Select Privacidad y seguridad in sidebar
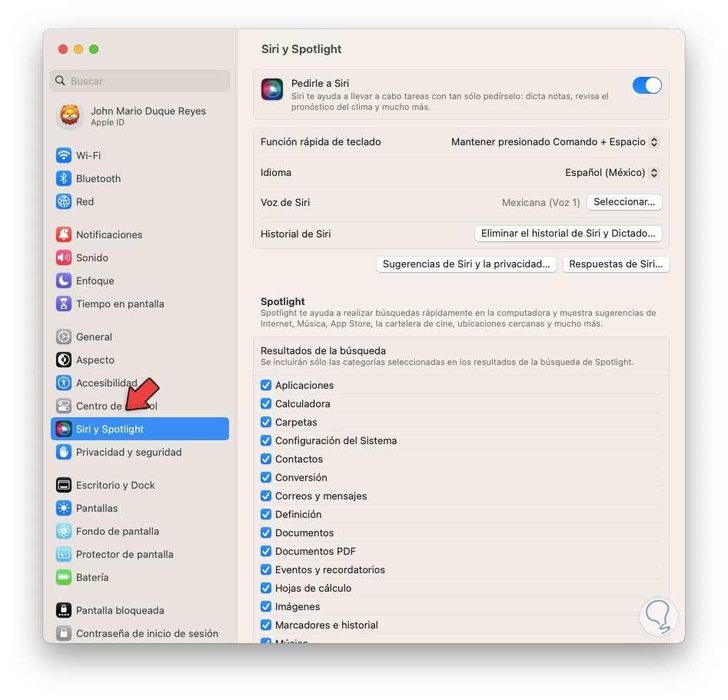This screenshot has height=700, width=728. point(140,452)
